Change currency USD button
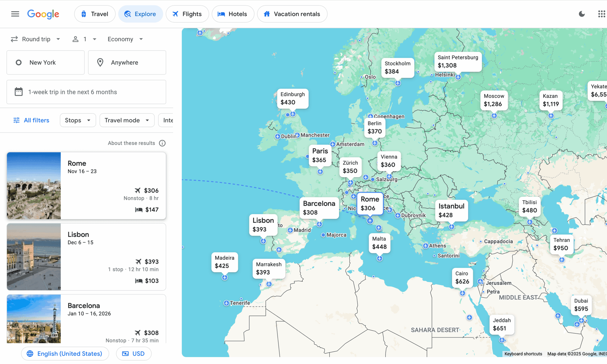 coord(134,354)
